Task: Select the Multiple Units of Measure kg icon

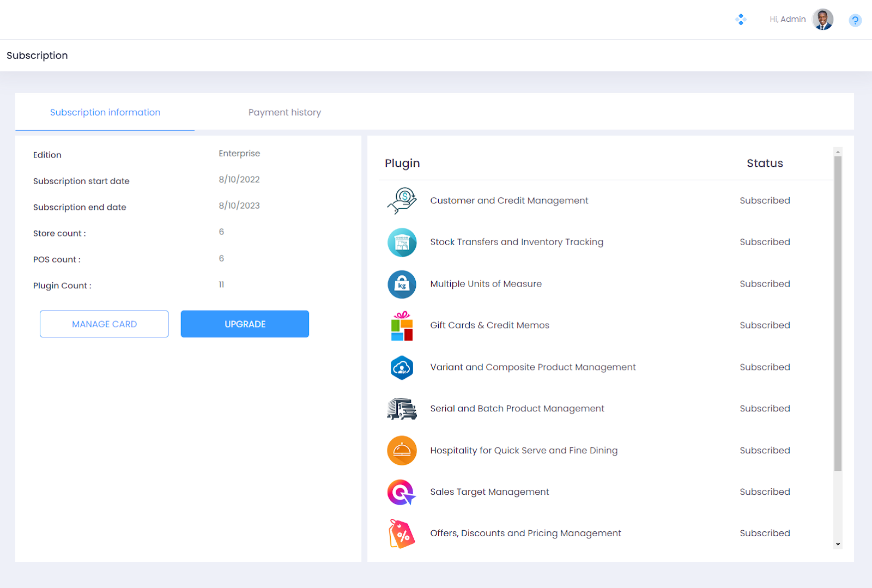Action: coord(402,284)
